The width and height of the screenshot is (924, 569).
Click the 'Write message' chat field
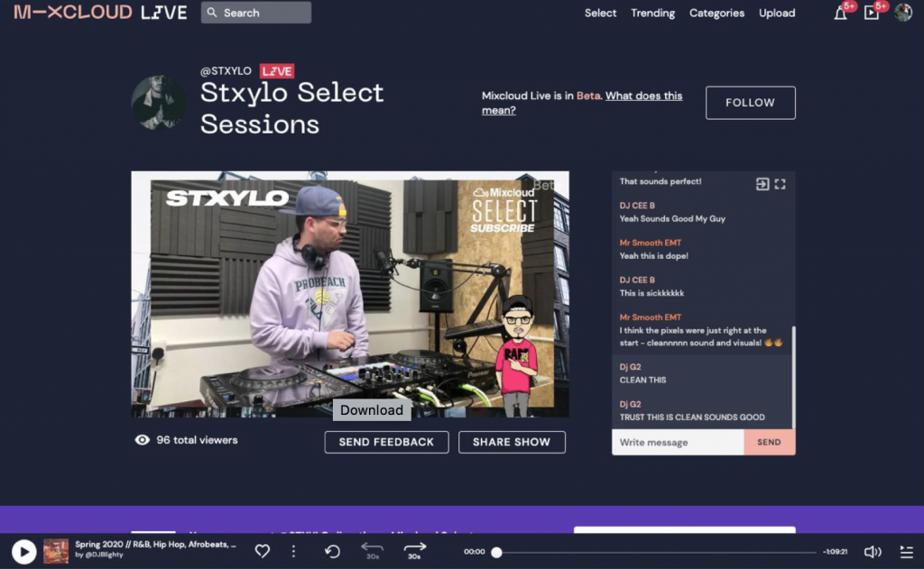point(677,442)
